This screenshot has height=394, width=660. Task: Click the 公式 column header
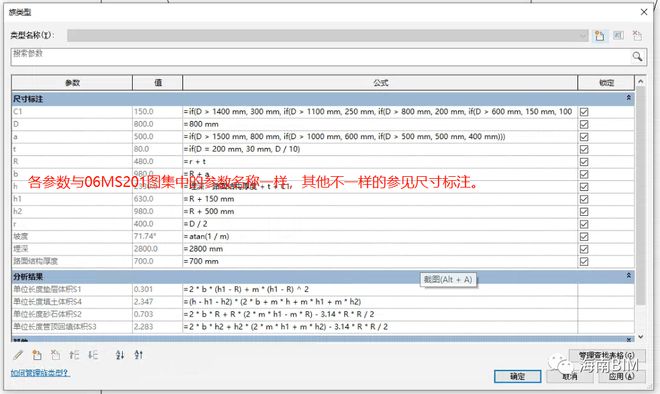(x=381, y=83)
